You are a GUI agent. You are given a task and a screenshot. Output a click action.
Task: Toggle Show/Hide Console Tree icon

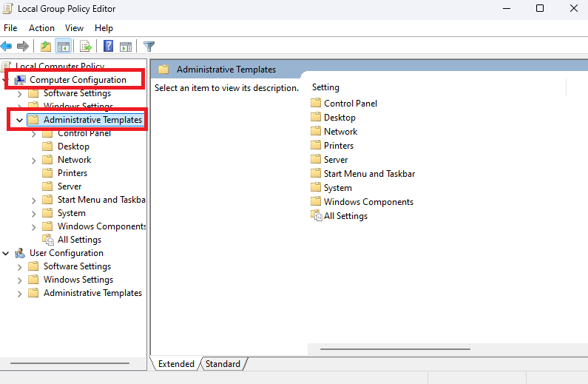tap(64, 47)
